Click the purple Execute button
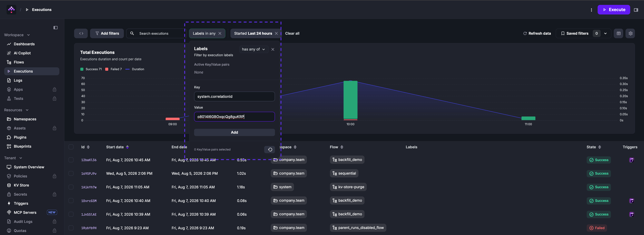The image size is (644, 235). click(614, 10)
